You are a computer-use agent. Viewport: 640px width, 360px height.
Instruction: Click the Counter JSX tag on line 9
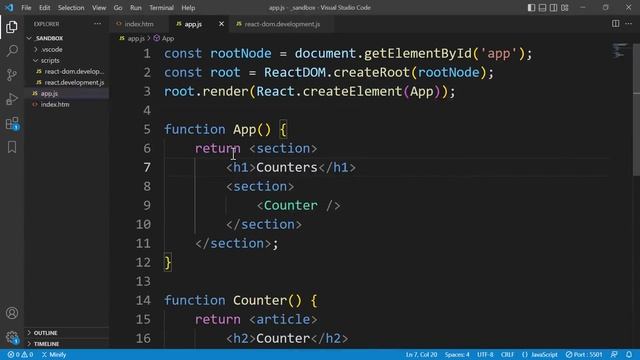click(291, 205)
